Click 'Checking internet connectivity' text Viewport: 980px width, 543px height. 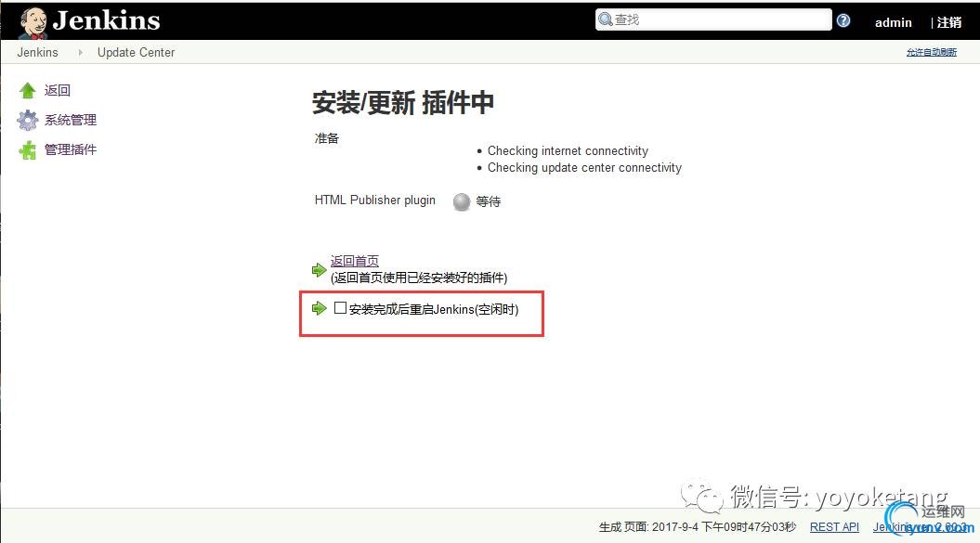pos(568,150)
